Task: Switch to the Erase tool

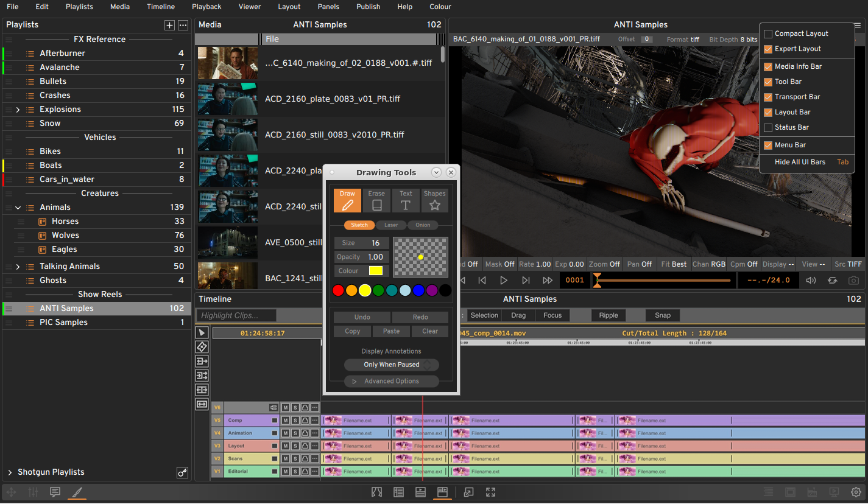Action: point(376,200)
